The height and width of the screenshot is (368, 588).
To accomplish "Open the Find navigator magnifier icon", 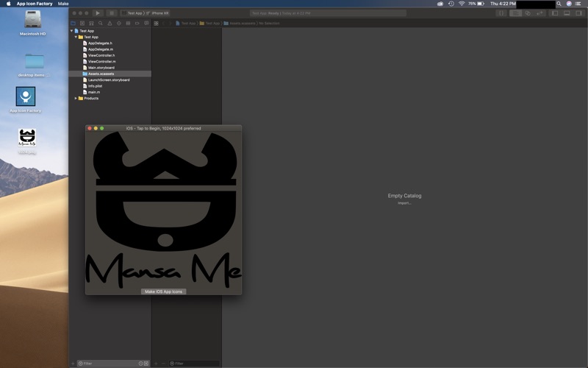I will 101,24.
